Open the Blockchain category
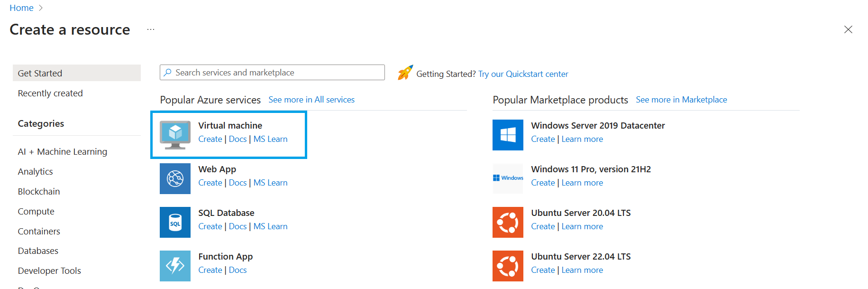The image size is (868, 289). 39,192
